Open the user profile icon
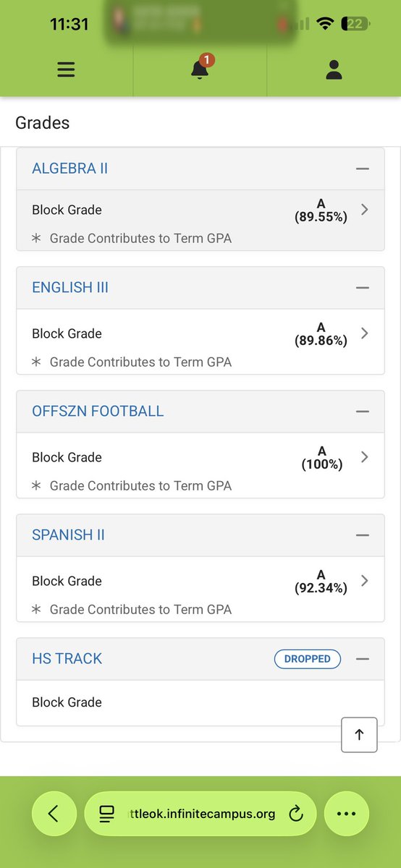Image resolution: width=401 pixels, height=868 pixels. (334, 69)
